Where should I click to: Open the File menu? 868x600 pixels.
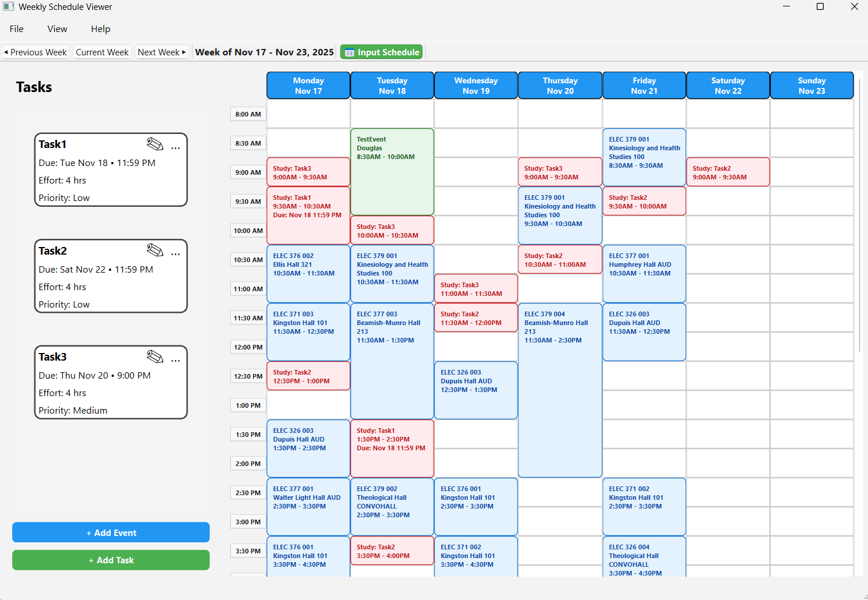(16, 29)
